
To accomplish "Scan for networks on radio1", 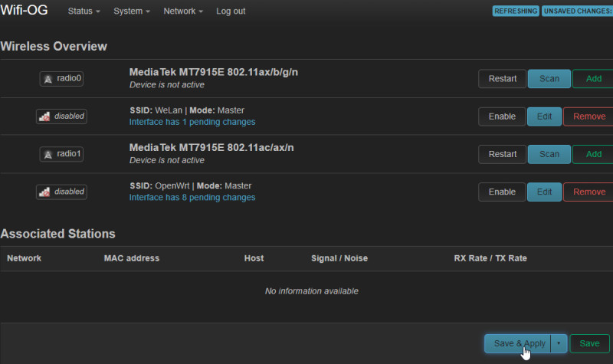I will pos(549,154).
